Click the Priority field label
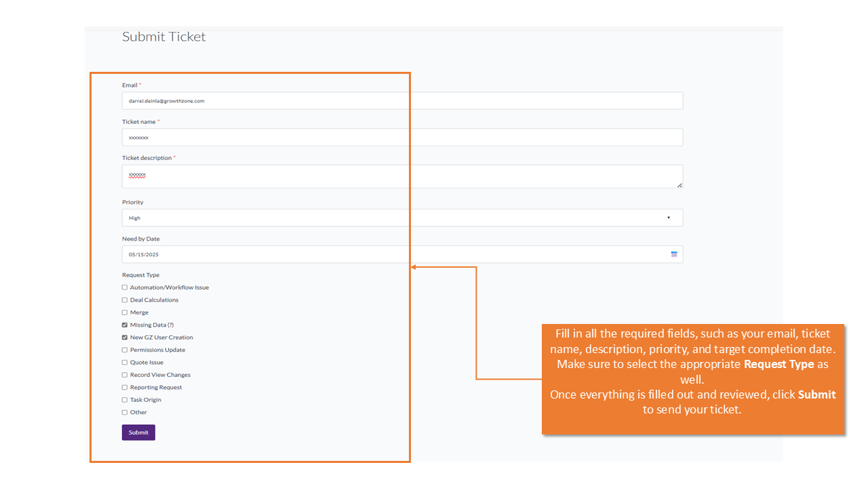868x488 pixels. click(133, 202)
